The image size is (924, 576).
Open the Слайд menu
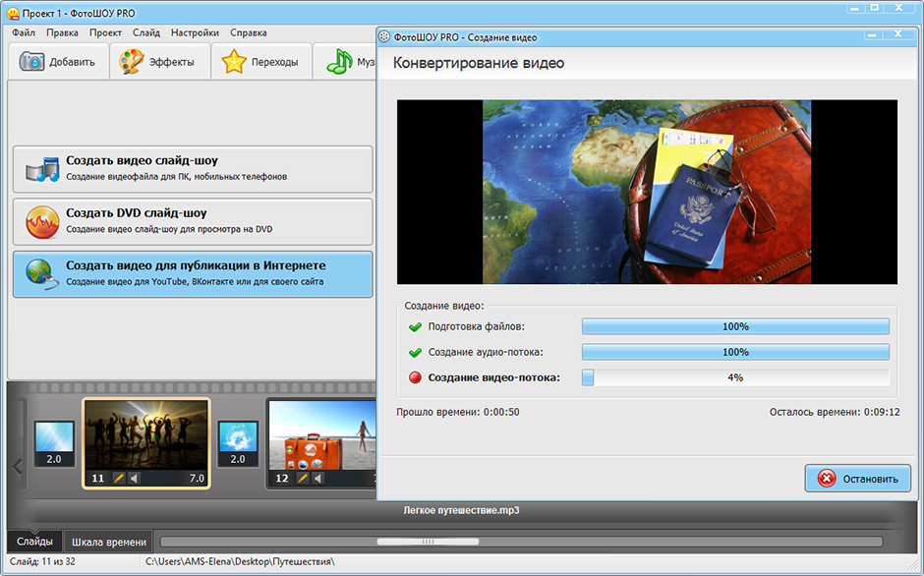(x=146, y=33)
